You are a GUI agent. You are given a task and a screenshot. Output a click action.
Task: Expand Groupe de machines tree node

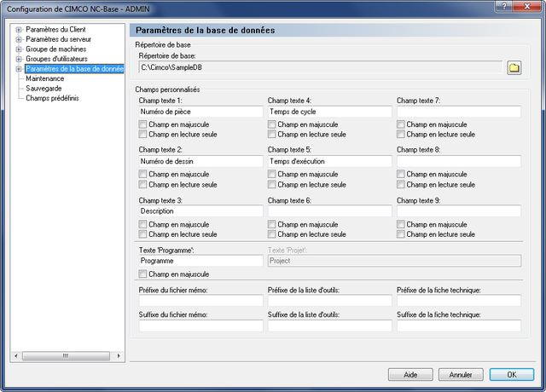pyautogui.click(x=19, y=49)
